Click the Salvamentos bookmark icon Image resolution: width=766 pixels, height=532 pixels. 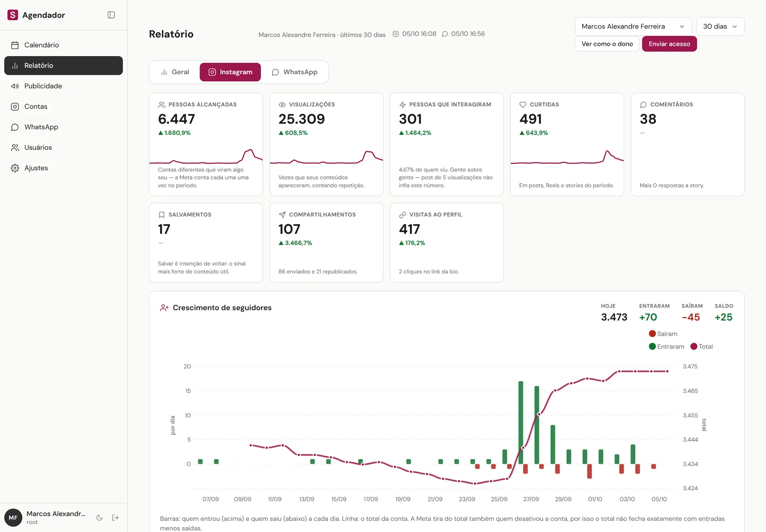[x=162, y=215]
